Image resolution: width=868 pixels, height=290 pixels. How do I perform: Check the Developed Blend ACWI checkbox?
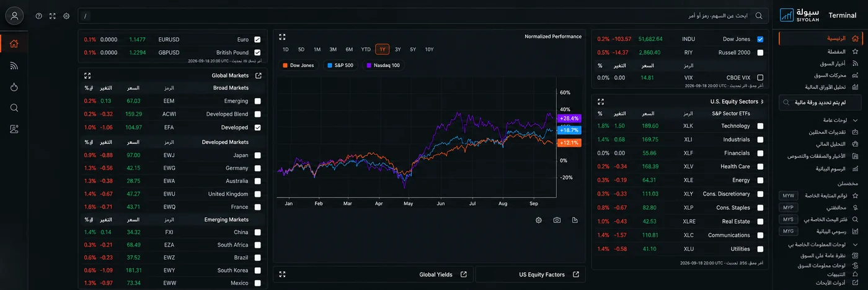(257, 114)
